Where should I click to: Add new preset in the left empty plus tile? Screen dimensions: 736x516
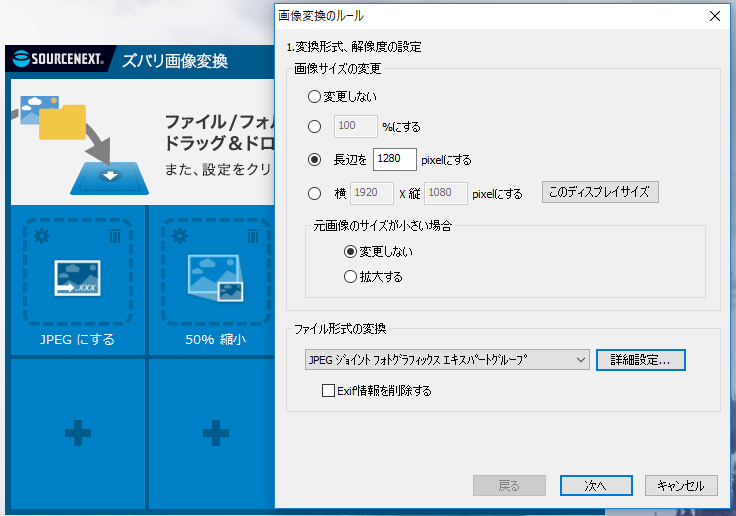[x=78, y=432]
